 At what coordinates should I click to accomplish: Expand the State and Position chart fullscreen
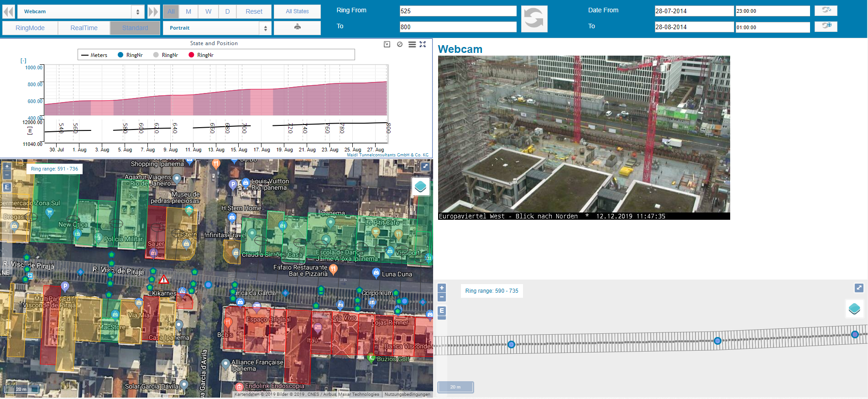pos(423,44)
